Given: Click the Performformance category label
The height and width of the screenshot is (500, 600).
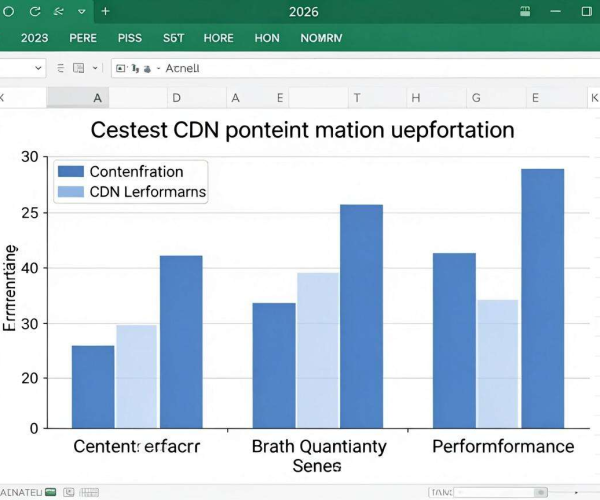Looking at the screenshot, I should click(503, 446).
